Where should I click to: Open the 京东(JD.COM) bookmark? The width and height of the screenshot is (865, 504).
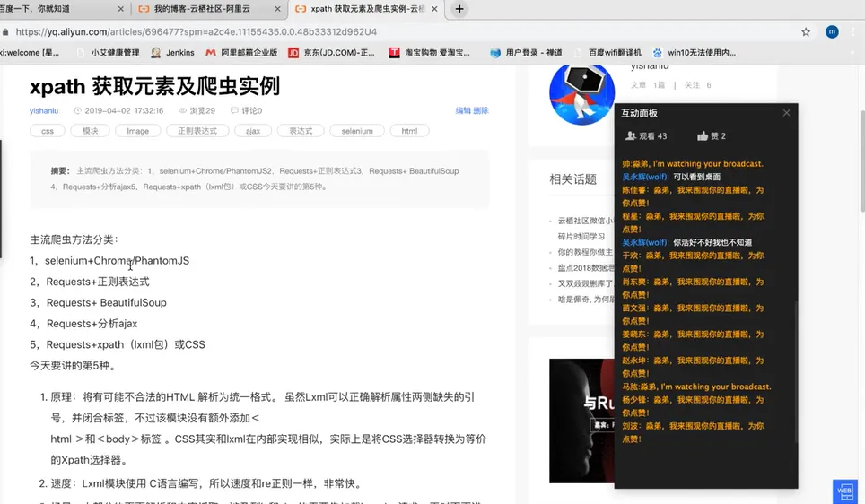(x=331, y=53)
